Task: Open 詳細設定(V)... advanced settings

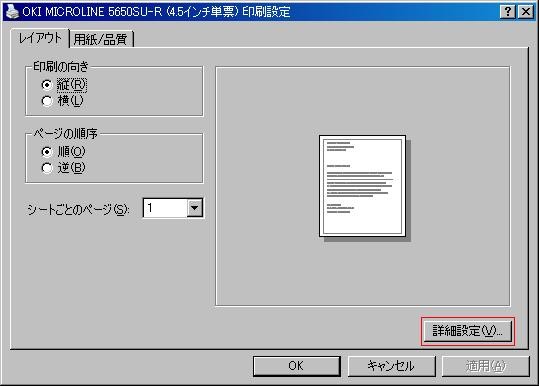Action: point(468,331)
